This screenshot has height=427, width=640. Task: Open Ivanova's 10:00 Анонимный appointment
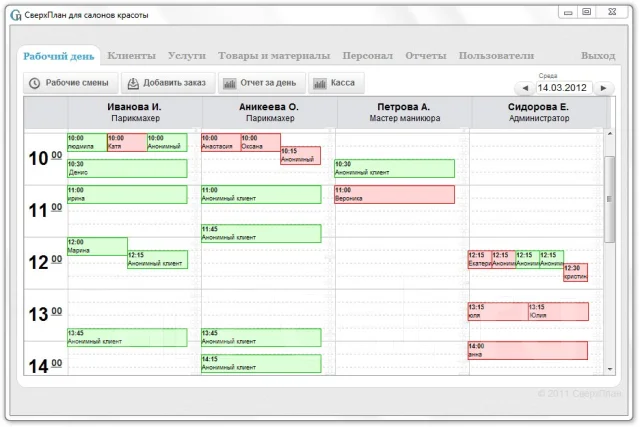167,142
